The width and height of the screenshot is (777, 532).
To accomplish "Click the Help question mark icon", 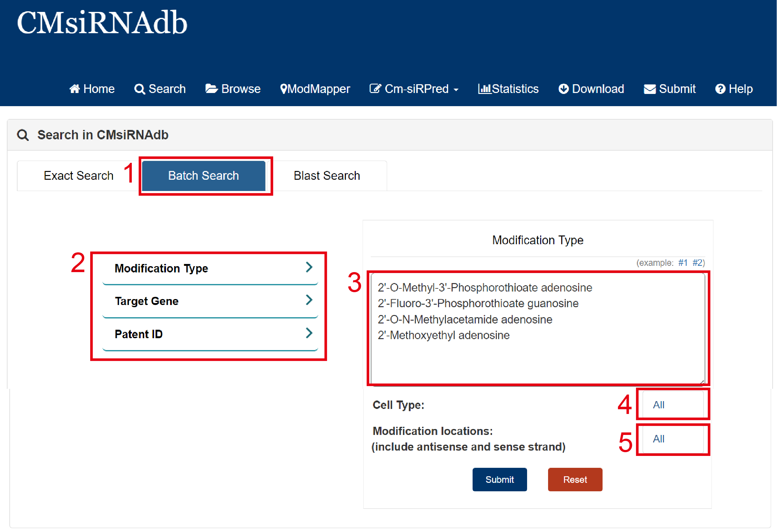I will (x=720, y=89).
